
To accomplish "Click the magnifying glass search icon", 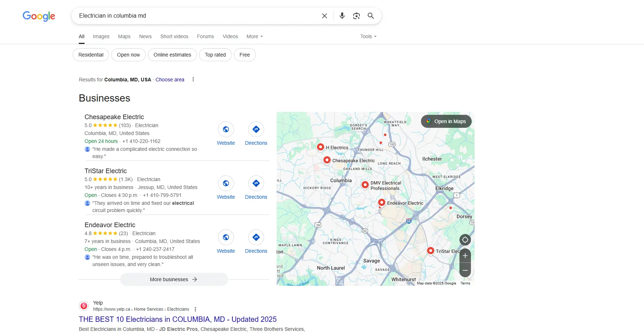I will [x=371, y=16].
